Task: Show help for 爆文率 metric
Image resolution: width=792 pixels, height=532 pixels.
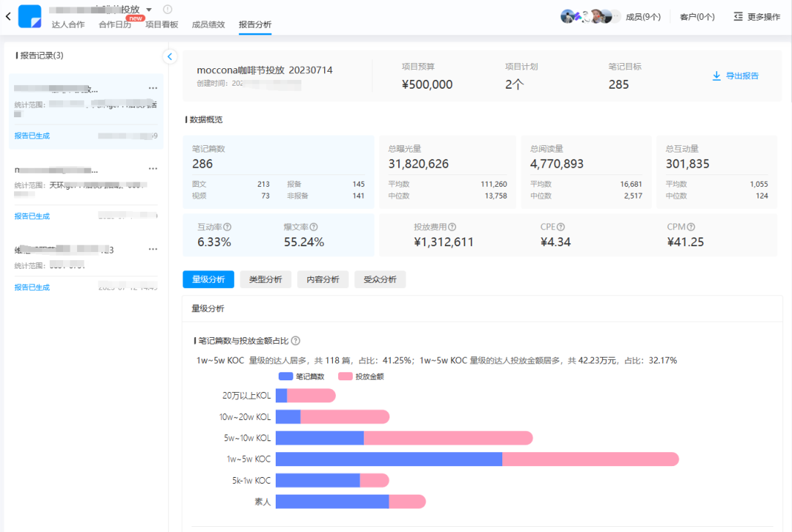Action: (314, 227)
